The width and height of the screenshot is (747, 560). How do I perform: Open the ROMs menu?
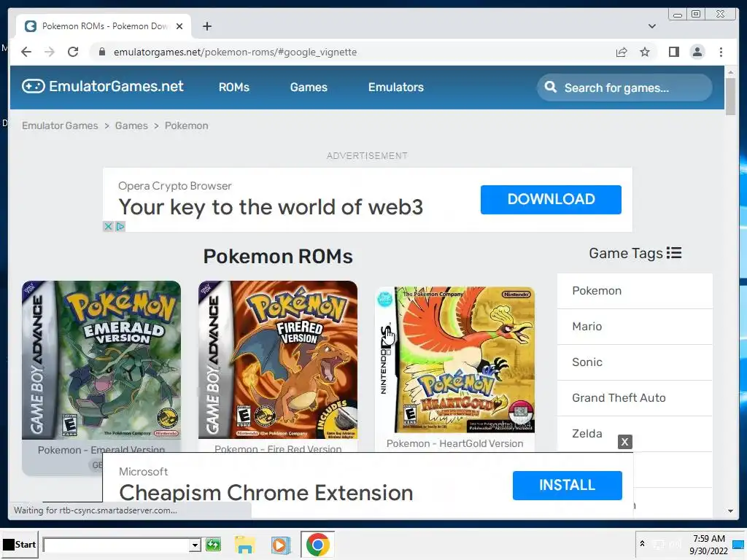(234, 87)
